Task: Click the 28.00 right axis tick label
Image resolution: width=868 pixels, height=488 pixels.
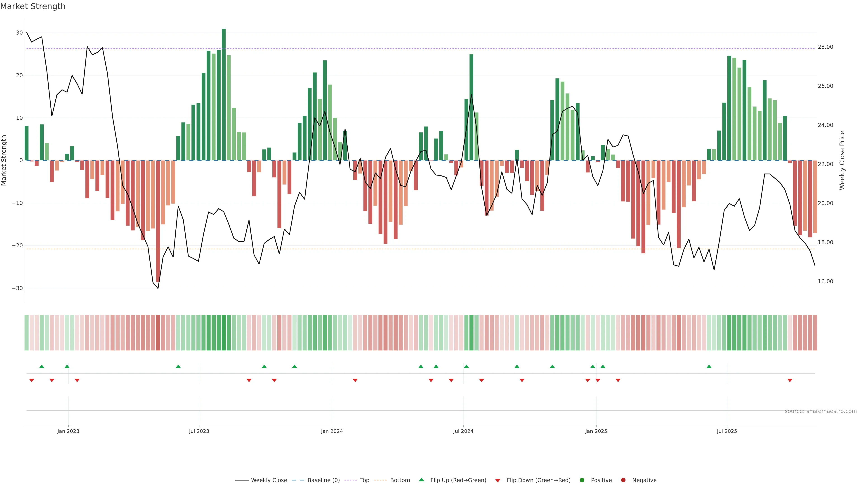Action: pyautogui.click(x=825, y=47)
